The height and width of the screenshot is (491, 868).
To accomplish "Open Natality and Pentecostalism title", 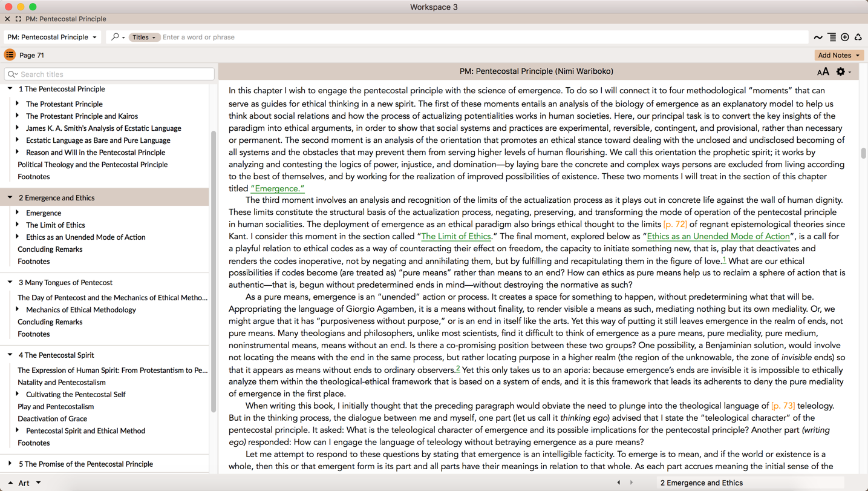I will [x=62, y=383].
